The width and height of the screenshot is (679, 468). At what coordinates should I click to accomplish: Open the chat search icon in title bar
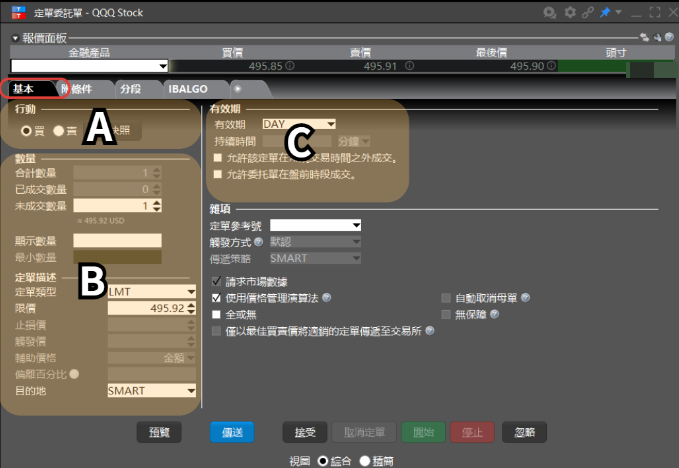[550, 13]
